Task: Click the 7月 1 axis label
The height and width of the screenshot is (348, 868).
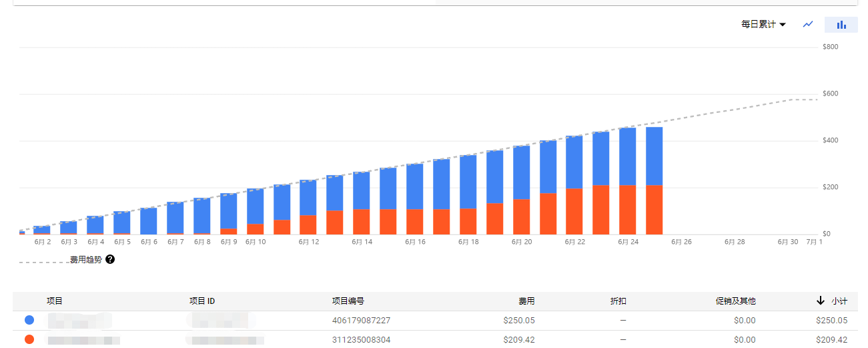Action: click(814, 242)
